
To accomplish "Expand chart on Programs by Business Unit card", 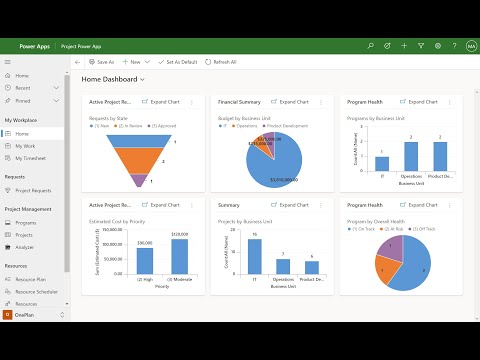I will (x=419, y=102).
